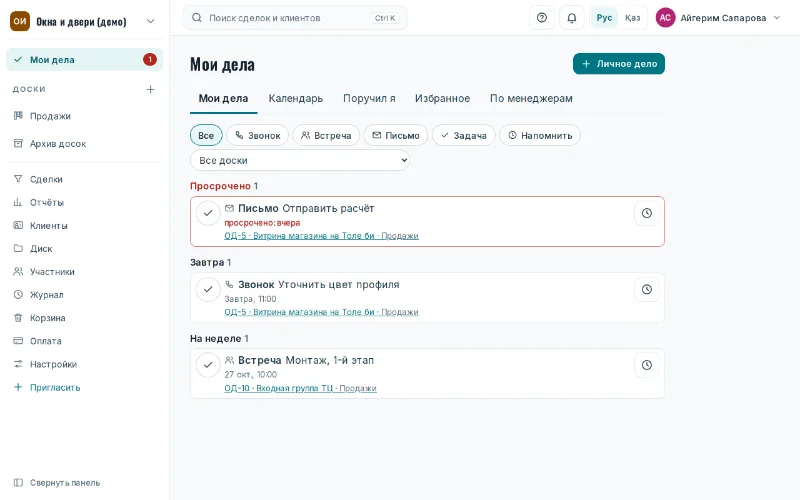Click the Личное дело button
The height and width of the screenshot is (500, 800).
[619, 64]
